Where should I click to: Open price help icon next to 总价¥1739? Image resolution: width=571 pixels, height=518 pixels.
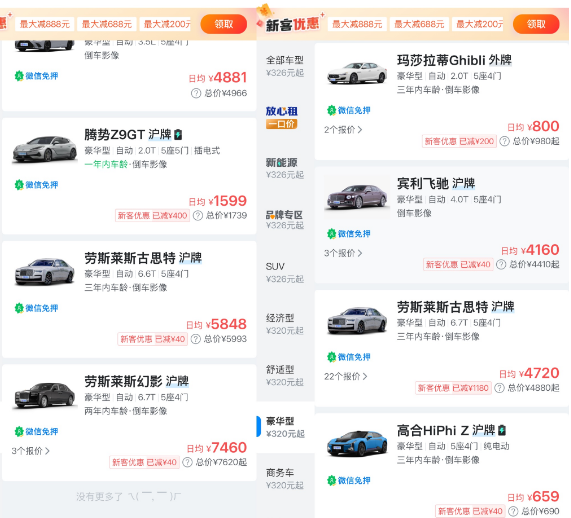click(198, 216)
